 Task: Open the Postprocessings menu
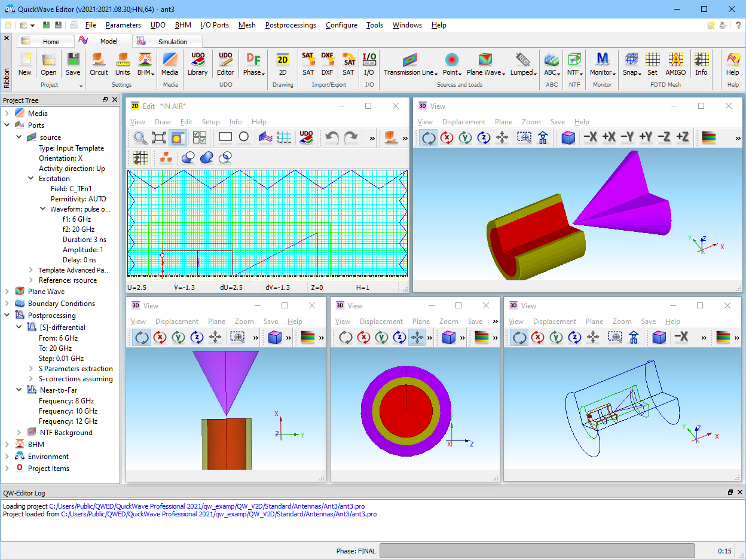pos(291,25)
